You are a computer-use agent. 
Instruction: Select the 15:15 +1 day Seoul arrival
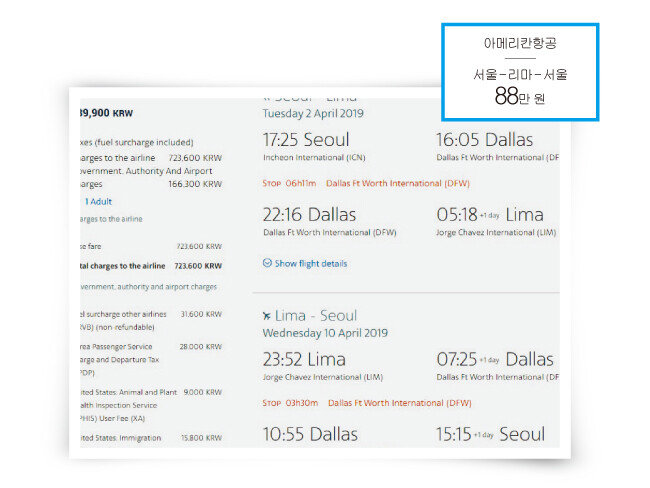click(490, 435)
